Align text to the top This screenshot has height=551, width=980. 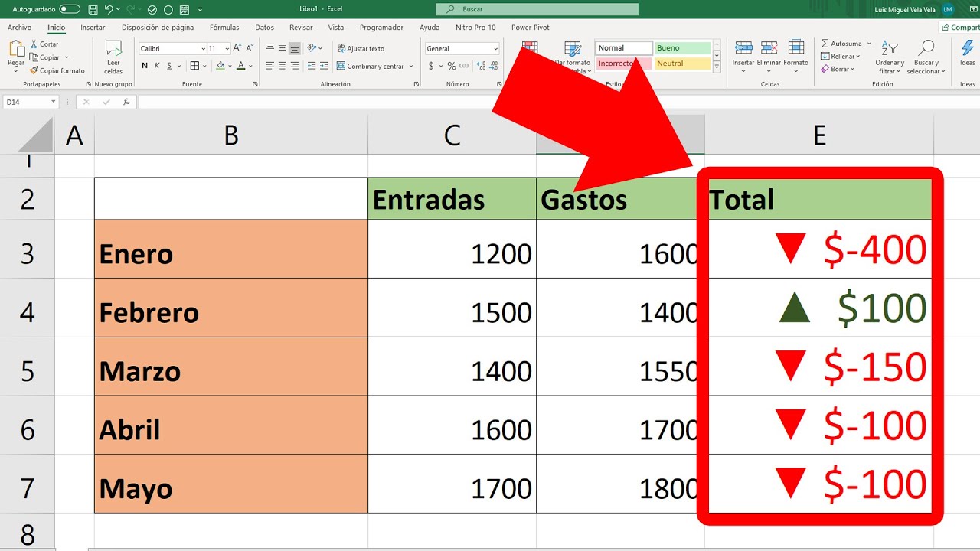click(269, 48)
